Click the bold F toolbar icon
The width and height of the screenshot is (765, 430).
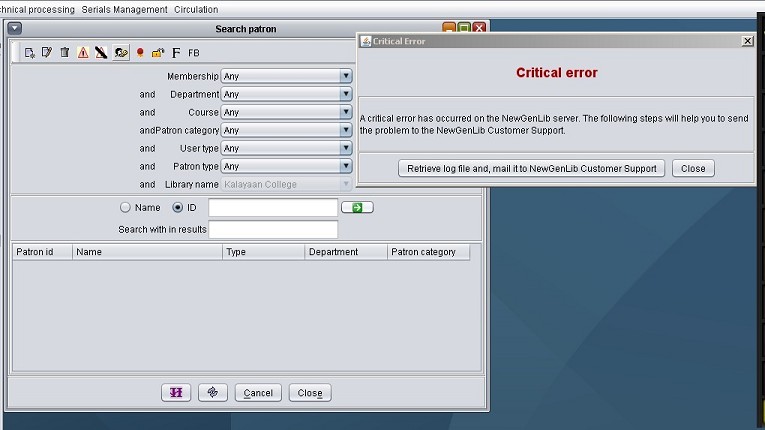(x=176, y=52)
